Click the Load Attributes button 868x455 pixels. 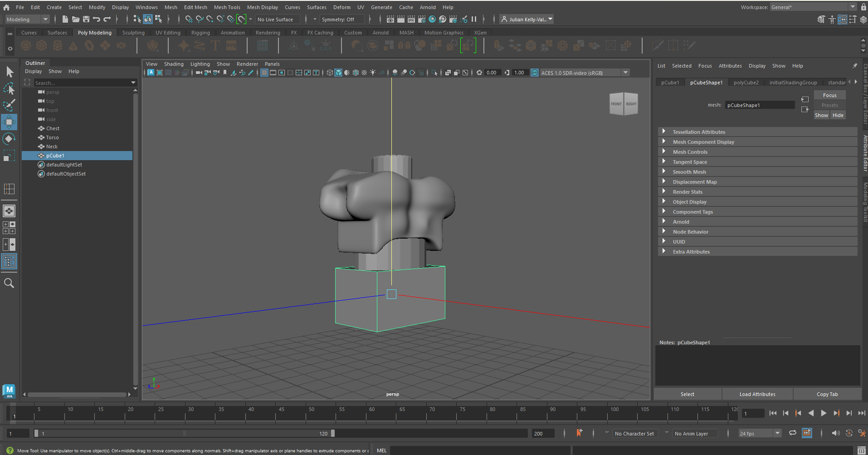(757, 394)
